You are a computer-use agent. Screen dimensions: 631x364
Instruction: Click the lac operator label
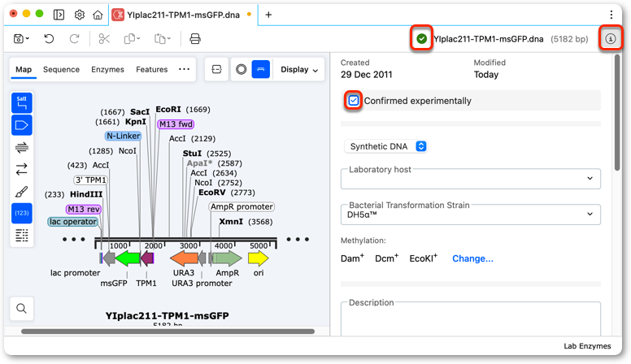(73, 222)
